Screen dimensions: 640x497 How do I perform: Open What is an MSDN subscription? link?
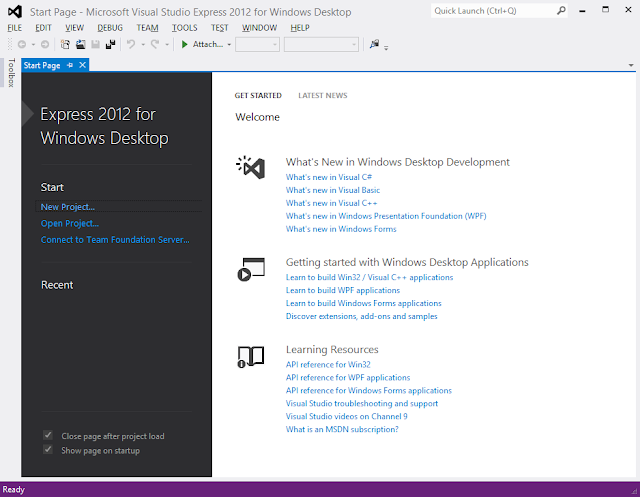point(342,429)
